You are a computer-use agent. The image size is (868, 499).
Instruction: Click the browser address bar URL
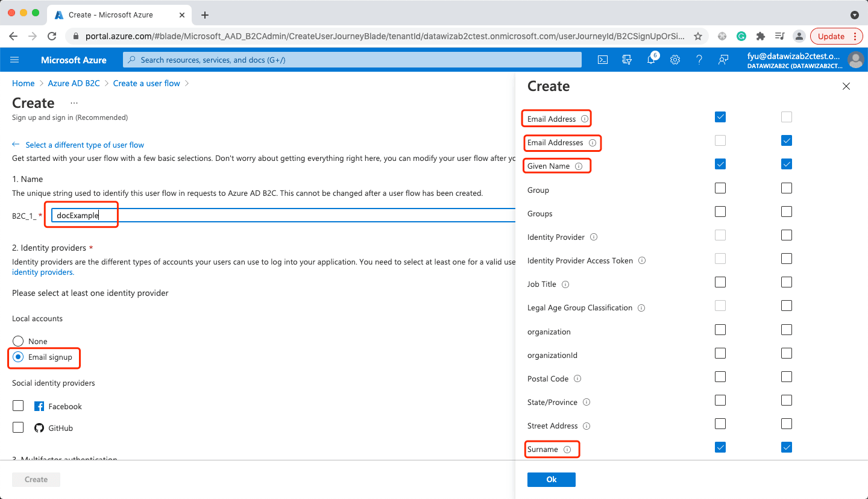pos(385,36)
